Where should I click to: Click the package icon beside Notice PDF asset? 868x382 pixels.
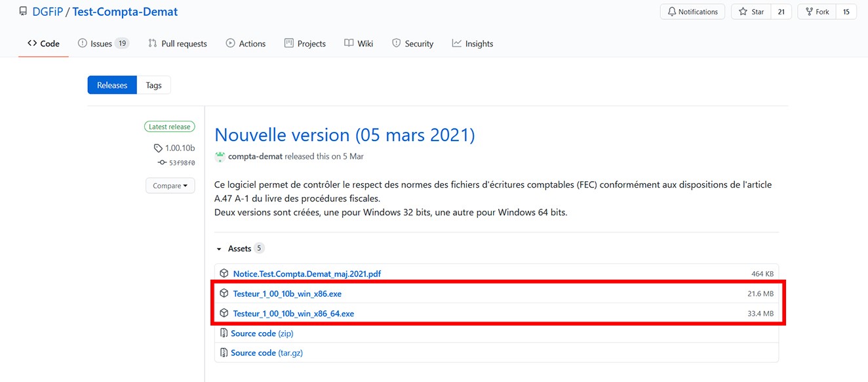(224, 274)
